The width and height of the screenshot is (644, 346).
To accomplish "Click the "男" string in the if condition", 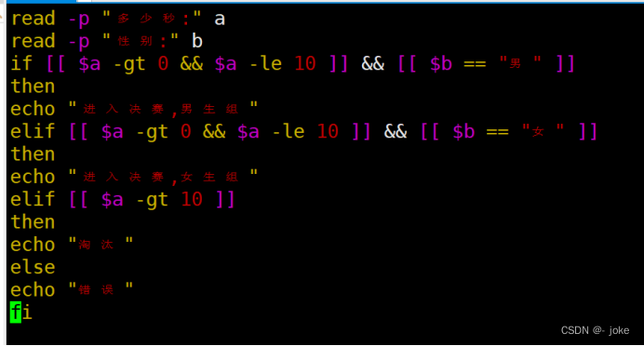I will point(520,63).
